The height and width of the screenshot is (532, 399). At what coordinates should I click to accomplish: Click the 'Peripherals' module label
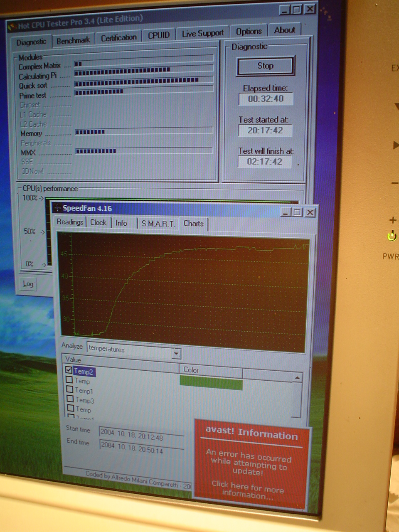pos(36,143)
